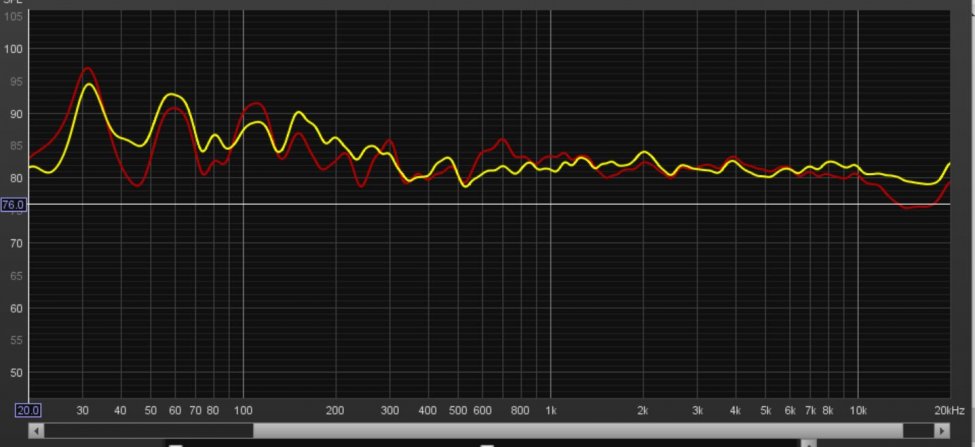Click the scrollbar right arrow below the graph
The height and width of the screenshot is (447, 975).
click(943, 430)
